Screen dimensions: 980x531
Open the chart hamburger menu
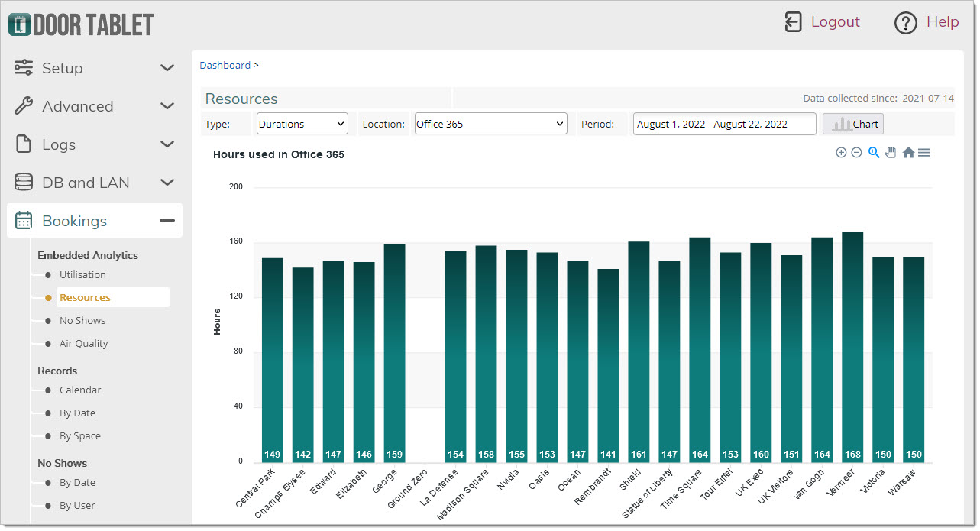tap(924, 153)
